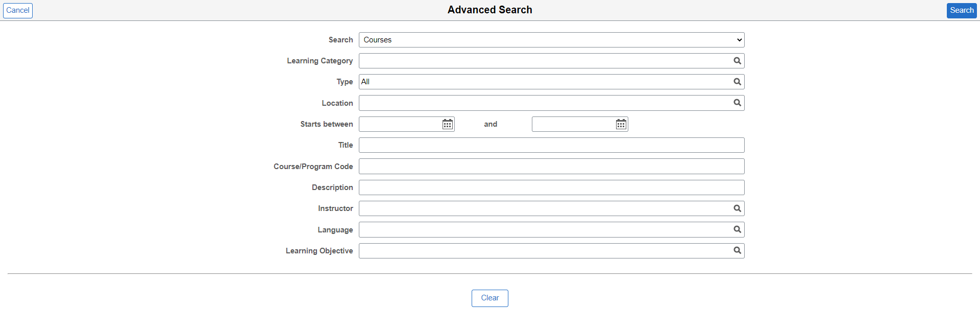Open the Learning Objective lookup icon
Image resolution: width=980 pixels, height=330 pixels.
point(737,250)
